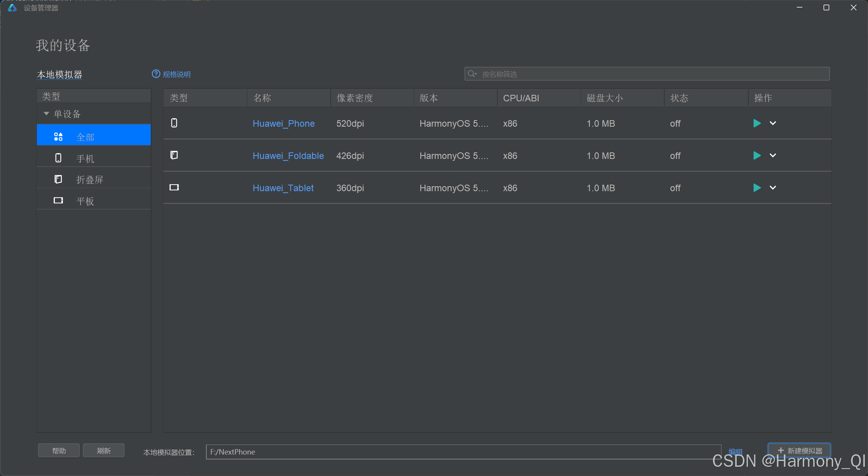Image resolution: width=868 pixels, height=476 pixels.
Task: Click the search magnifier icon in the filter box
Action: coord(472,74)
